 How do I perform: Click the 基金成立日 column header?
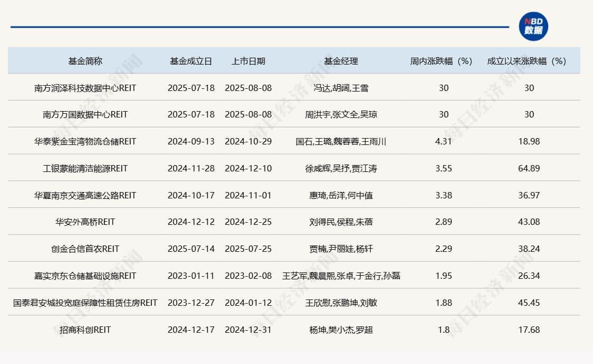click(x=192, y=61)
